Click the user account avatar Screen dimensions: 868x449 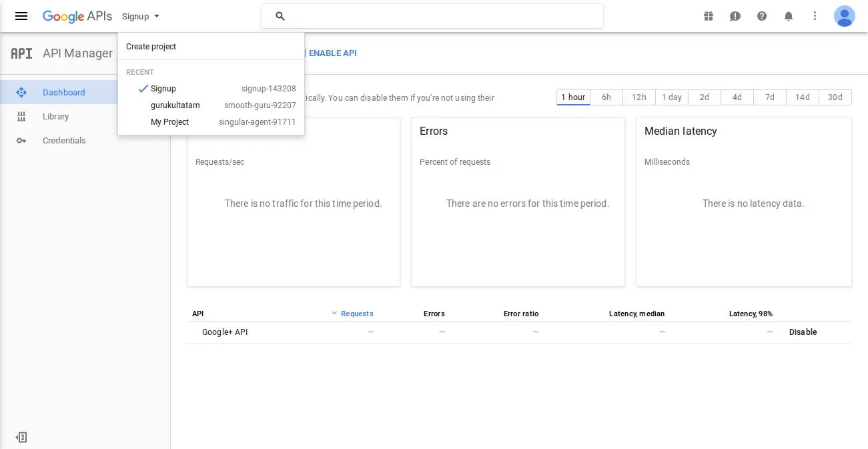(844, 16)
